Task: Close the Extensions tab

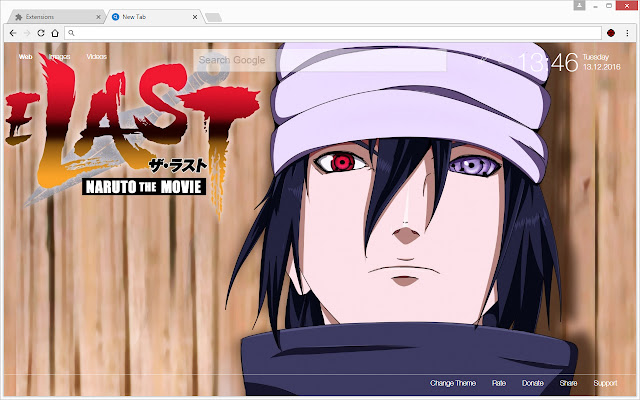Action: [98, 17]
